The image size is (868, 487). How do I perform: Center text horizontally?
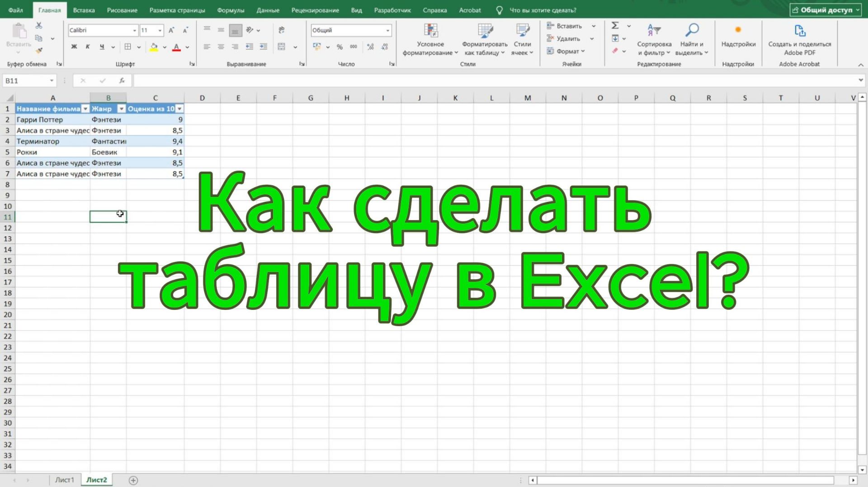click(x=221, y=47)
